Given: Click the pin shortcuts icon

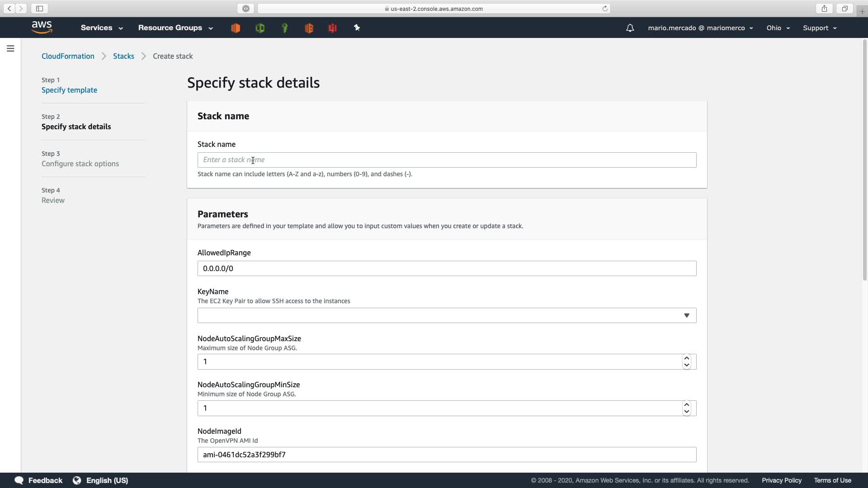Looking at the screenshot, I should (357, 28).
